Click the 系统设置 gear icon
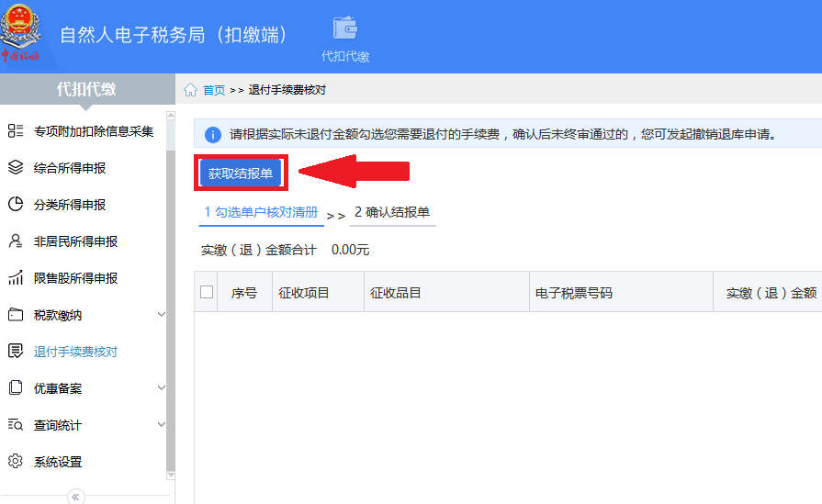This screenshot has height=504, width=822. point(16,461)
